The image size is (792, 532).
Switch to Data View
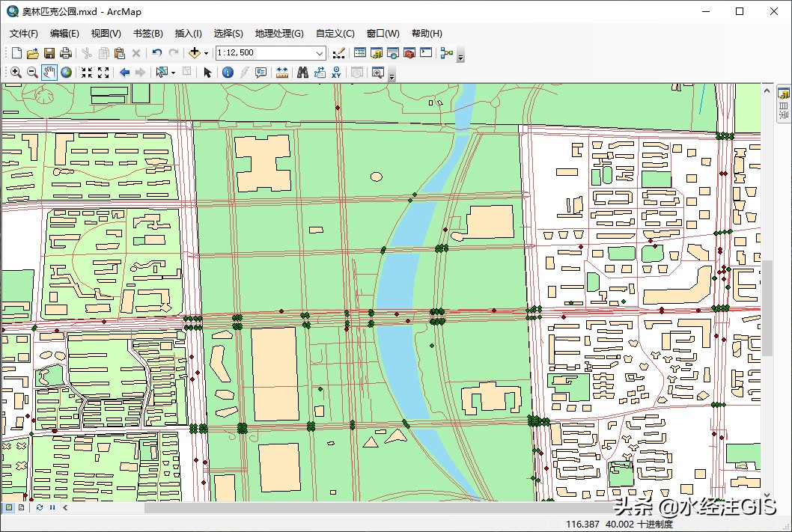click(9, 507)
